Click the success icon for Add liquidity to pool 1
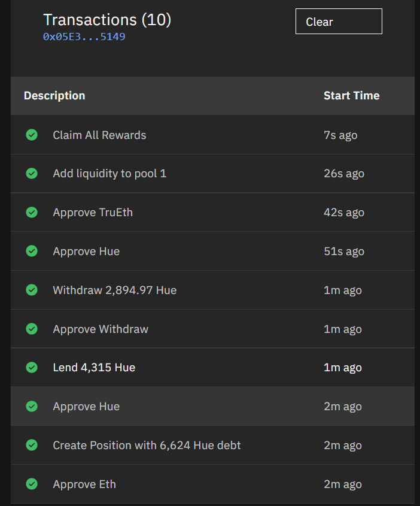This screenshot has width=420, height=506. coord(32,174)
